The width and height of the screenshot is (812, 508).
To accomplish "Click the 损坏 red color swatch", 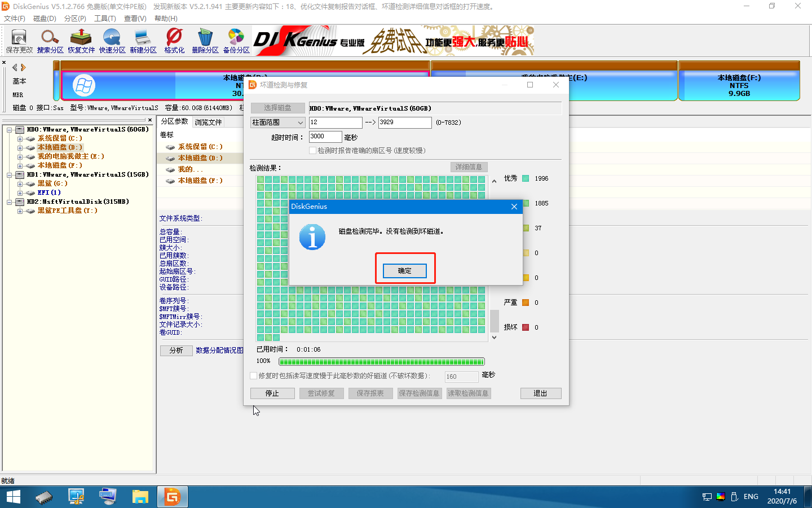I will tap(526, 327).
